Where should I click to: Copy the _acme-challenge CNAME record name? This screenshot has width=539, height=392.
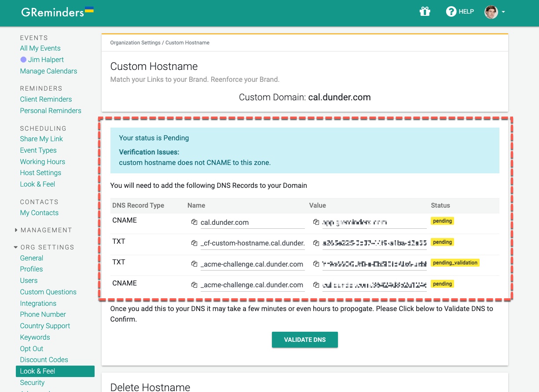[x=194, y=285]
